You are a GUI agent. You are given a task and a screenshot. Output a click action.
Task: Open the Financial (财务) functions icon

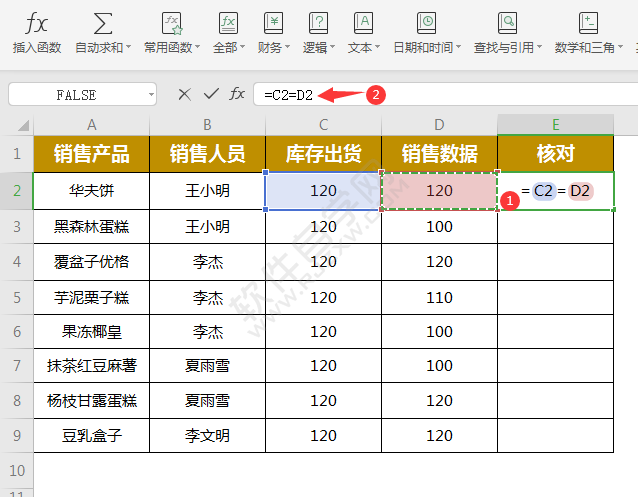click(x=273, y=23)
